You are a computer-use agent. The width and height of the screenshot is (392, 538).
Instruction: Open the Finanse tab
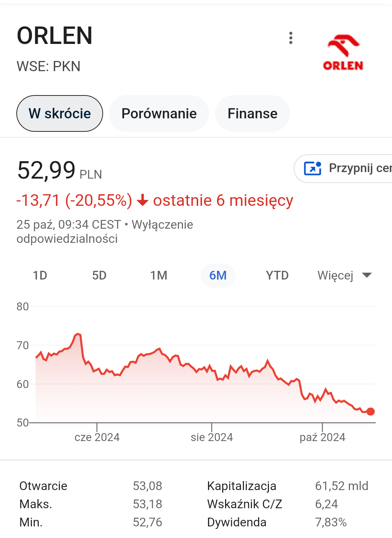(252, 114)
